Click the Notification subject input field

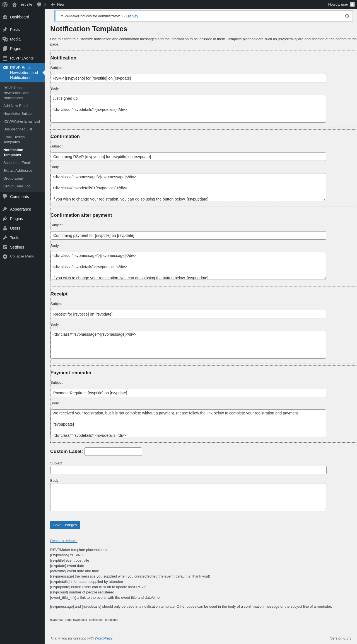(x=188, y=78)
